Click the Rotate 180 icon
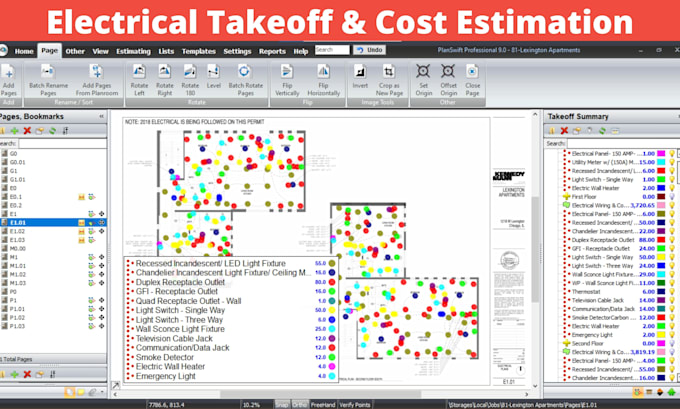The height and width of the screenshot is (409, 680). tap(190, 71)
